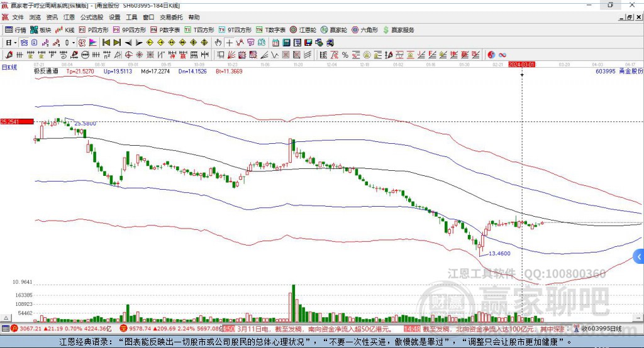Open the dropdown arrow beside candlestick-style icon
644x348 pixels.
(x=74, y=42)
